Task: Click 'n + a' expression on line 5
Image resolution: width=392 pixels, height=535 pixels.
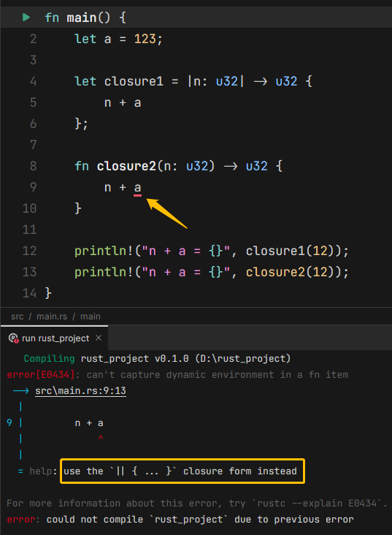Action: coord(123,103)
